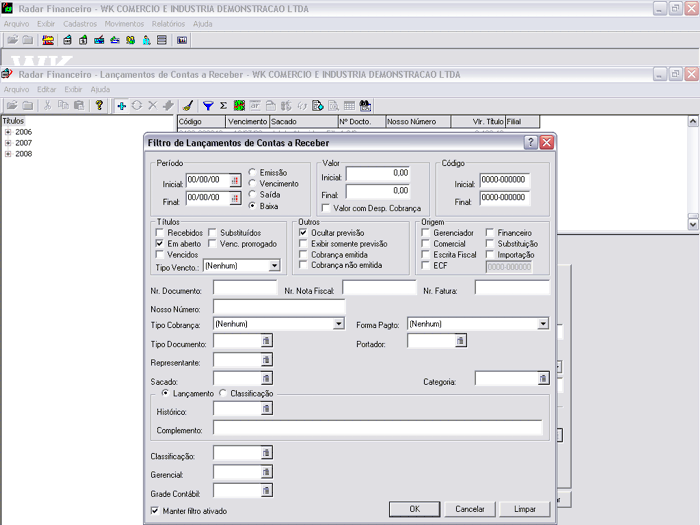Enable the Recebidos checkbox
700x525 pixels.
tap(160, 233)
